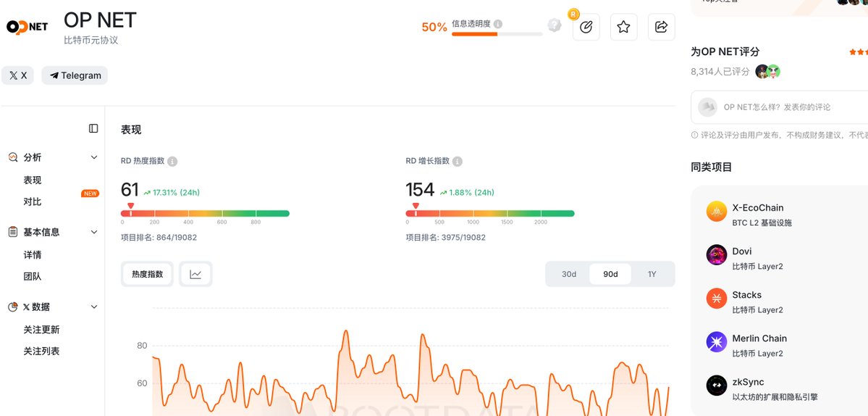This screenshot has height=416, width=868.
Task: Click the 1.88% (24h) change value
Action: point(467,193)
